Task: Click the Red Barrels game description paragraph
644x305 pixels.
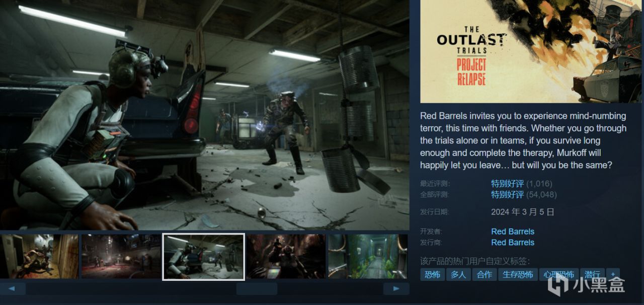Action: pyautogui.click(x=524, y=140)
